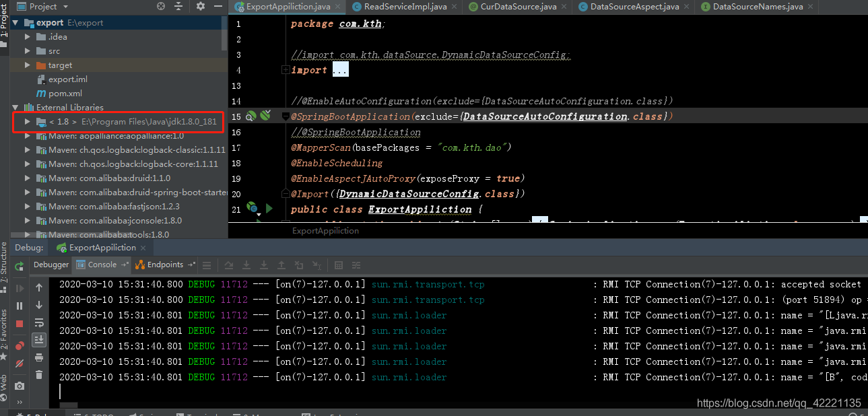Screen dimensions: 868x416
Task: Select export.iml file
Action: (67, 79)
